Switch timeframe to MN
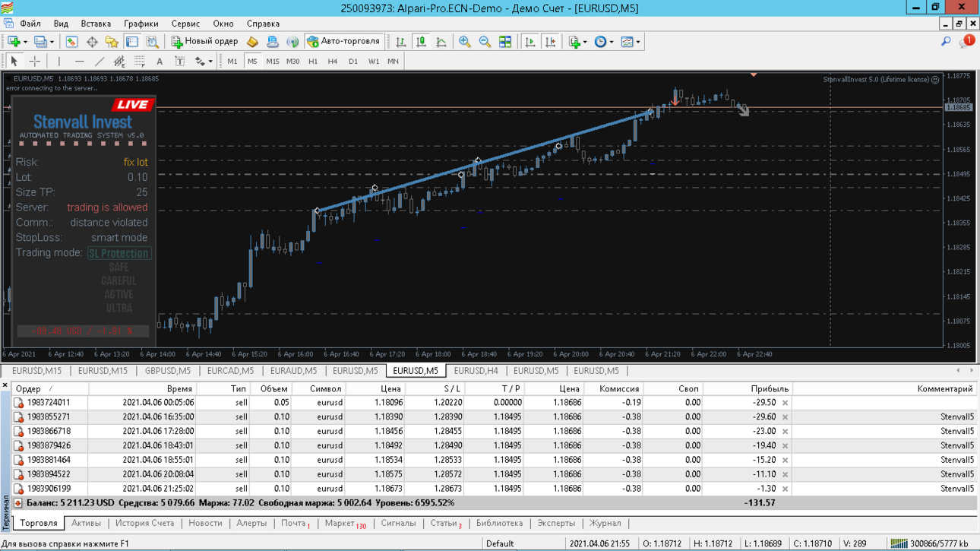Image resolution: width=980 pixels, height=551 pixels. (393, 61)
